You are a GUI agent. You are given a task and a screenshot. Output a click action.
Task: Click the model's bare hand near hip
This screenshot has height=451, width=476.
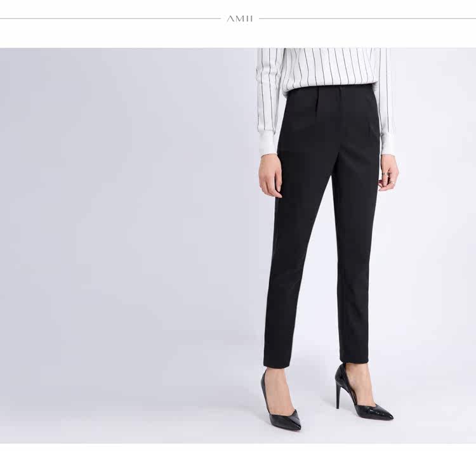[x=270, y=176]
